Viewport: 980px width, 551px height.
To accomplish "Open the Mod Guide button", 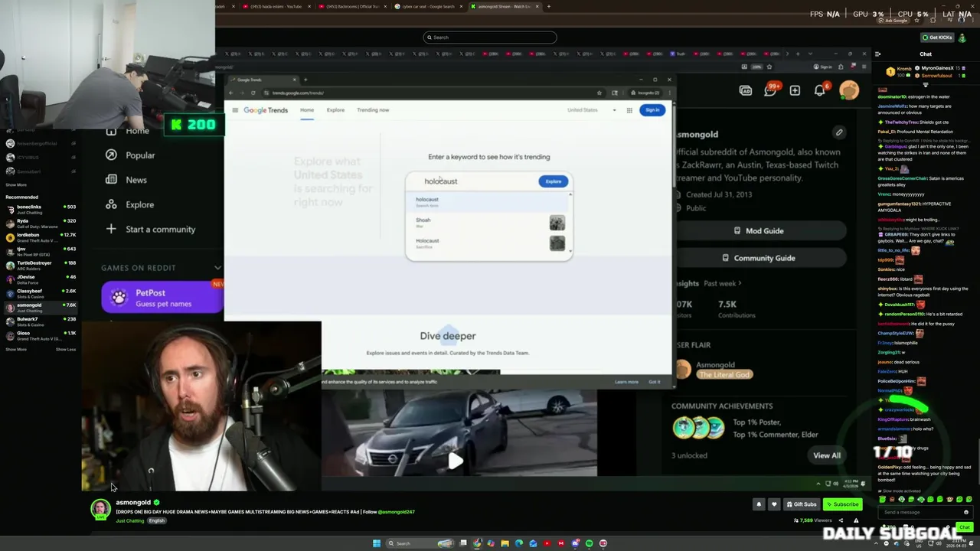I will [x=758, y=230].
